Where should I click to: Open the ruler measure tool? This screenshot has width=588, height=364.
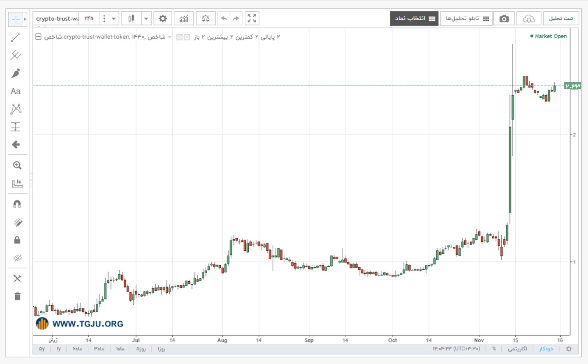click(x=17, y=183)
